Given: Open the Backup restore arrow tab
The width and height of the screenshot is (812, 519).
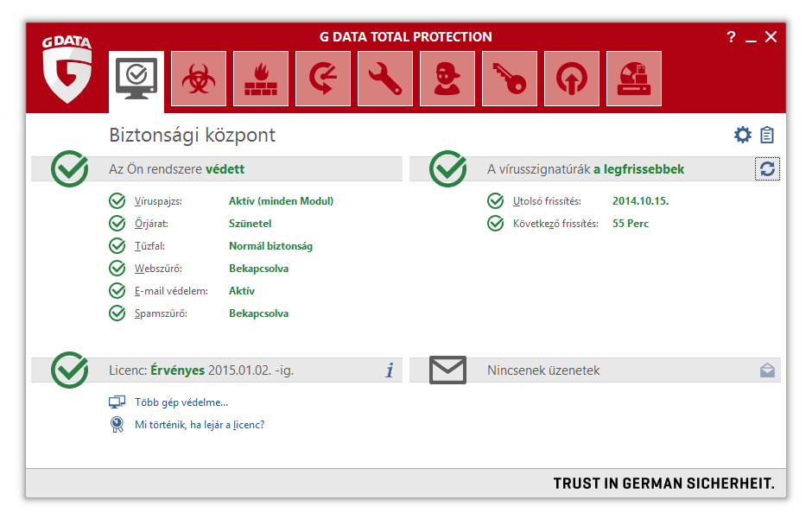Looking at the screenshot, I should coord(323,79).
